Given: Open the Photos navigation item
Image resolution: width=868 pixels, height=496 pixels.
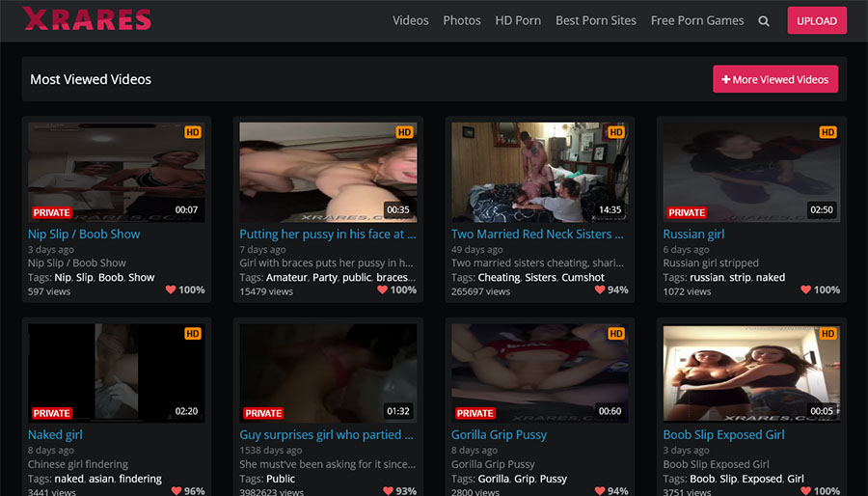Looking at the screenshot, I should click(x=462, y=20).
